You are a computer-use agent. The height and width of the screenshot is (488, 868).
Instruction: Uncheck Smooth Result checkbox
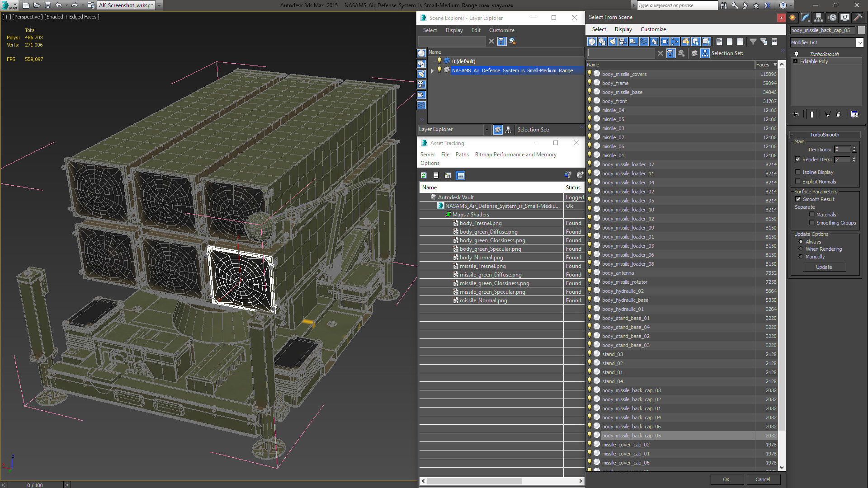point(798,199)
